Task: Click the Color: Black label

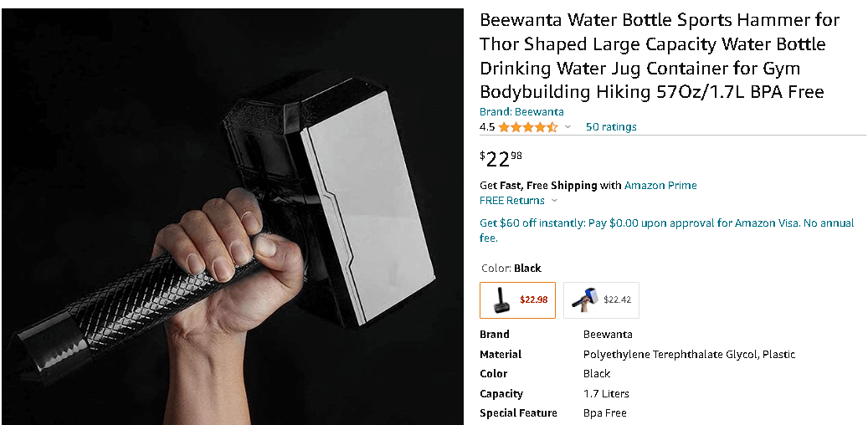Action: pyautogui.click(x=511, y=269)
